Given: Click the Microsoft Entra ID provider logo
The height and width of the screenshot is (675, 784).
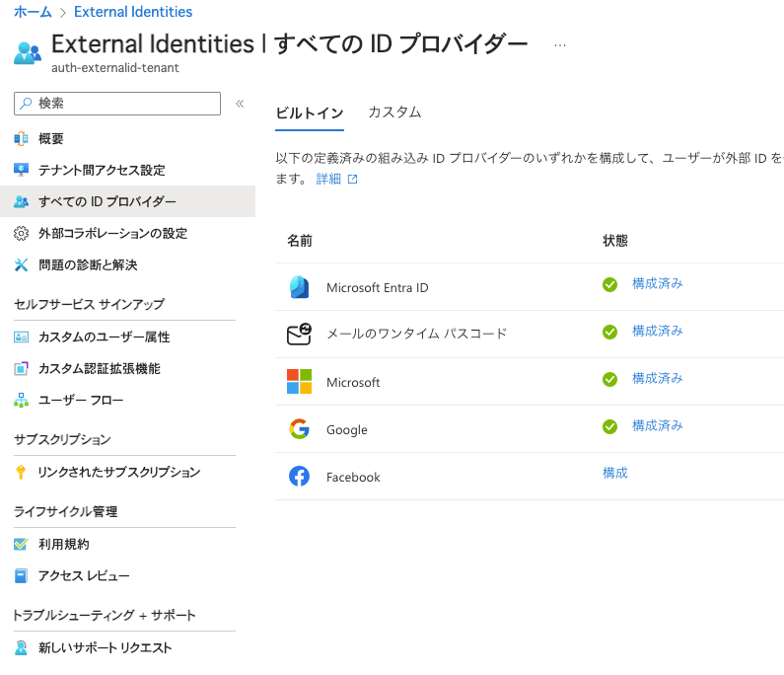Looking at the screenshot, I should coord(299,287).
